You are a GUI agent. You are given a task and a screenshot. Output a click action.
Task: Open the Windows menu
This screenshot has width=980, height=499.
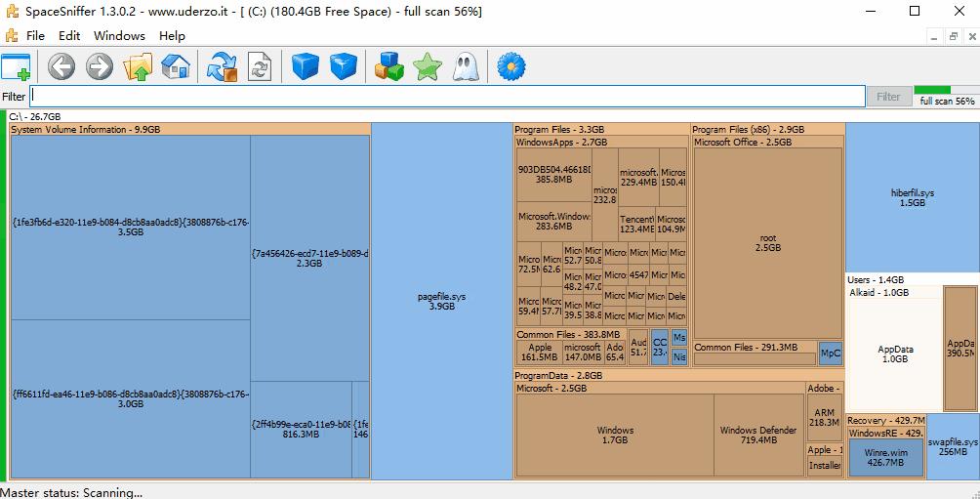(119, 35)
